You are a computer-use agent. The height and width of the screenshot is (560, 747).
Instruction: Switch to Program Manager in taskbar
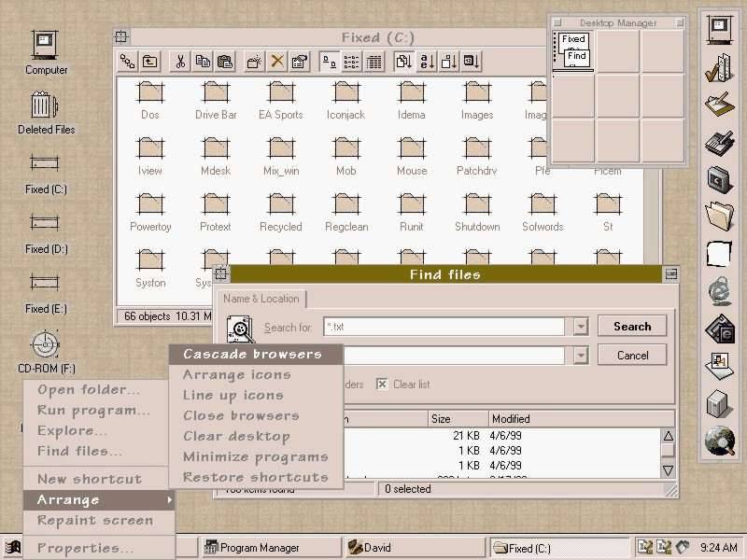pyautogui.click(x=265, y=548)
